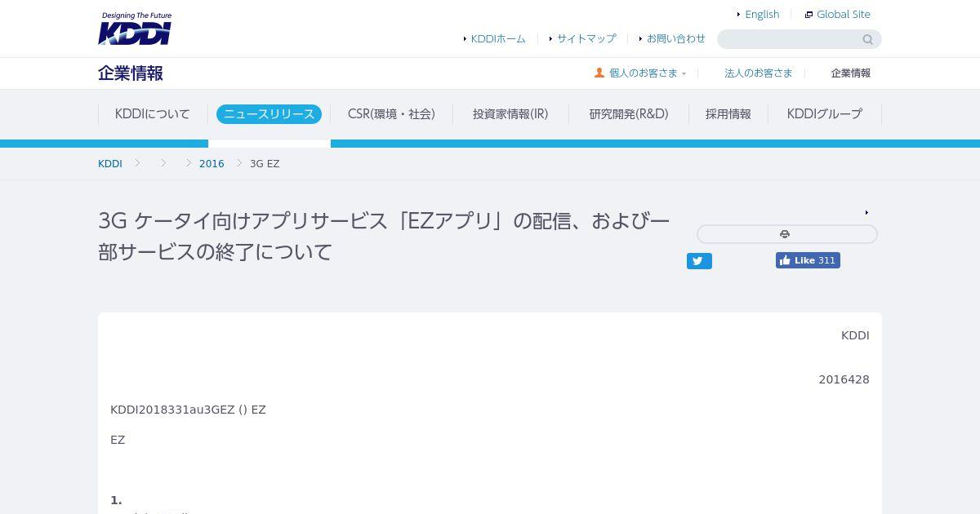Viewport: 980px width, 514px height.
Task: Click the KDDI logo
Action: pyautogui.click(x=135, y=29)
